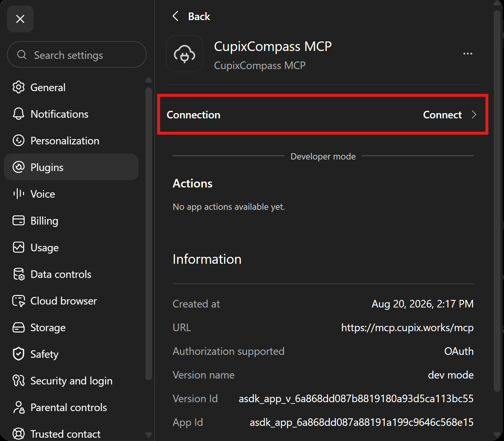
Task: Open Security and login label
Action: 71,381
